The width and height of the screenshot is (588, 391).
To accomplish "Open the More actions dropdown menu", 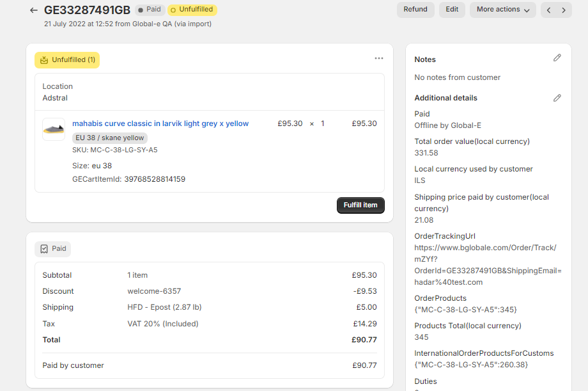I will (502, 10).
